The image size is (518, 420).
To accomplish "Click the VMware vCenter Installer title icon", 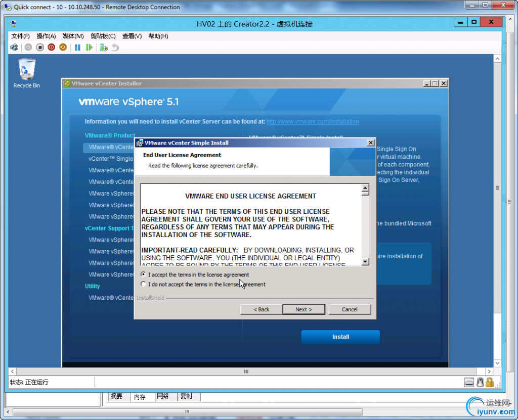I will click(x=67, y=83).
